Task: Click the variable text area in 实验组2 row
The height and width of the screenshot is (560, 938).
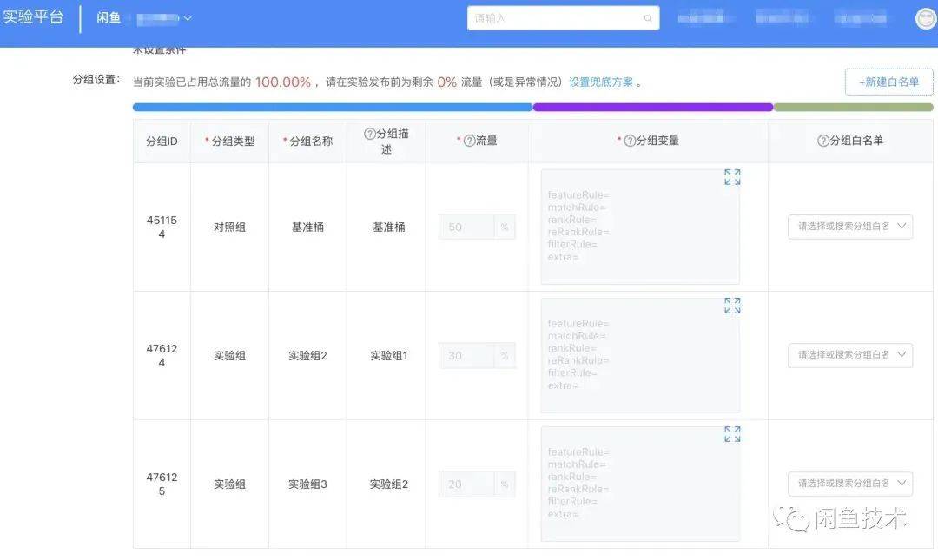Action: click(x=640, y=355)
